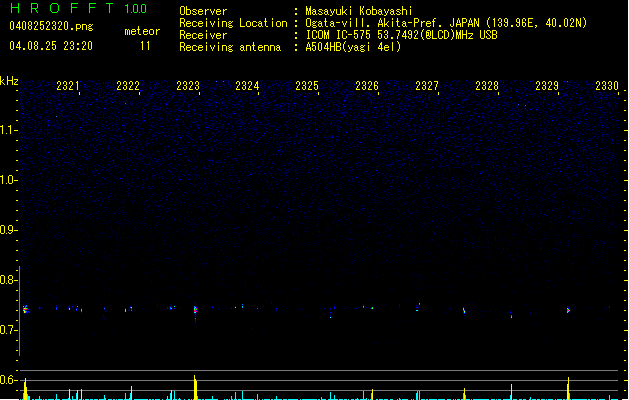The height and width of the screenshot is (400, 629).
Task: Click the 1.0 kHz axis tick
Action: tap(8, 180)
